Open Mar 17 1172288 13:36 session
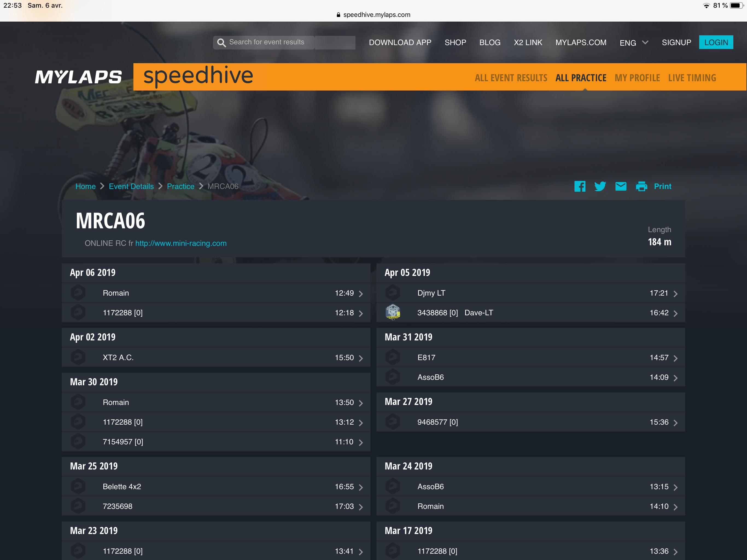The width and height of the screenshot is (747, 560). (x=530, y=550)
